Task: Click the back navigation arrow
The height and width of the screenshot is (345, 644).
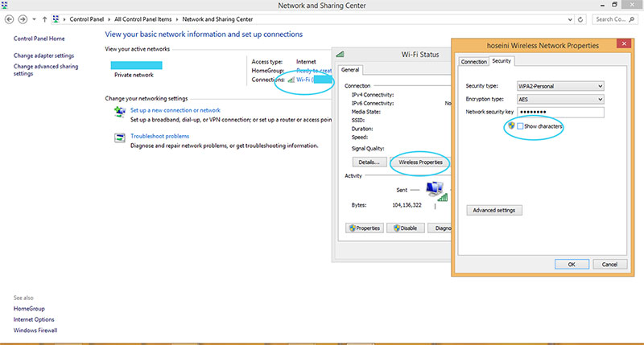Action: coord(8,18)
